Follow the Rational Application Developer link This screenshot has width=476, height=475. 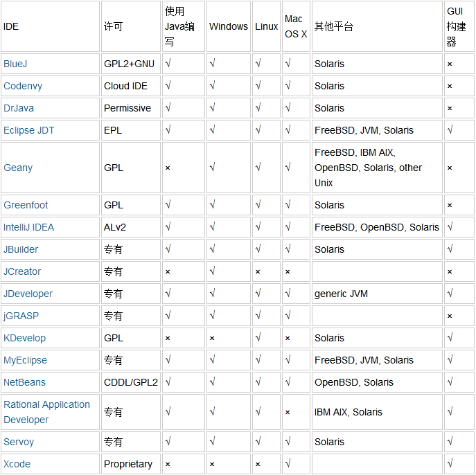46,412
